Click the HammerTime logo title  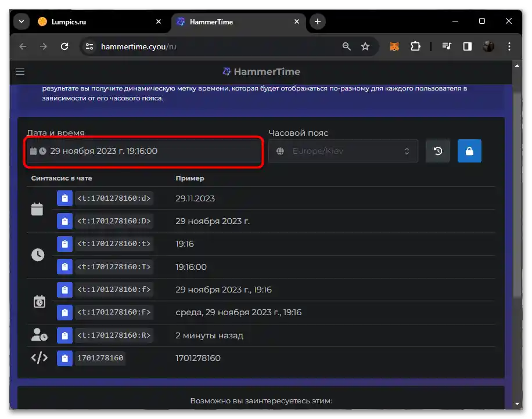pyautogui.click(x=261, y=71)
